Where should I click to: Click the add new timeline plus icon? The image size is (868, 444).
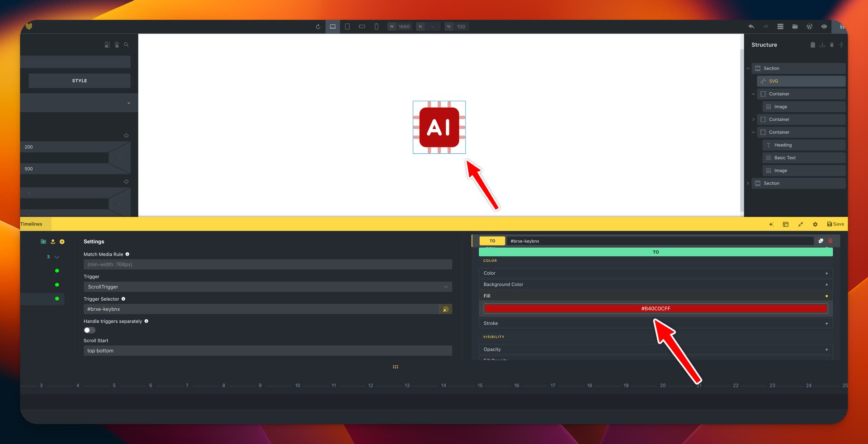coord(62,242)
